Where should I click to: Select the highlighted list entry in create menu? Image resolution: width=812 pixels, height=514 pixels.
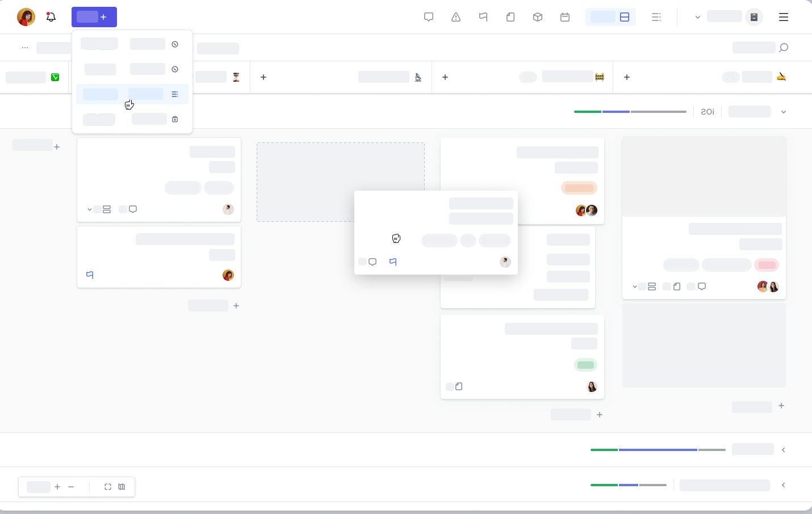(x=132, y=94)
